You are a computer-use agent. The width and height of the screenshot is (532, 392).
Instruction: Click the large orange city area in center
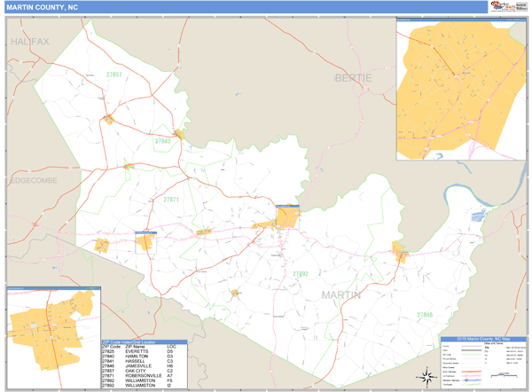287,217
